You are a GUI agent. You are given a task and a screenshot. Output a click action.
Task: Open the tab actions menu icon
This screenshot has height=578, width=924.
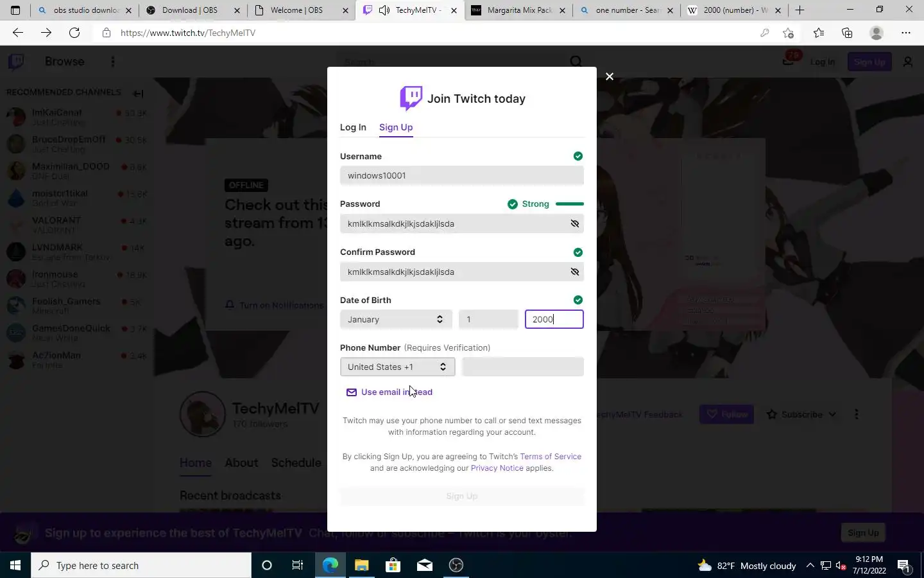[x=15, y=10]
